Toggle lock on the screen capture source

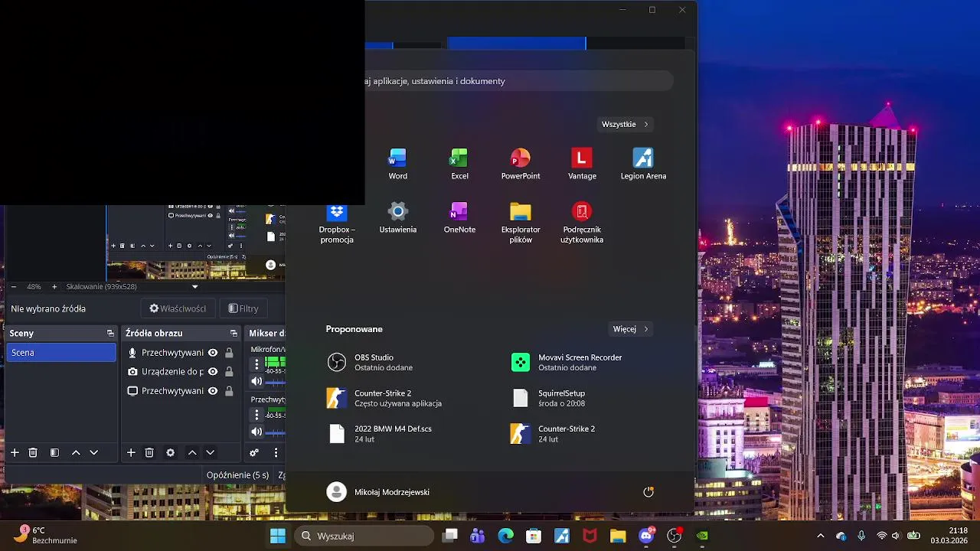[x=229, y=391]
